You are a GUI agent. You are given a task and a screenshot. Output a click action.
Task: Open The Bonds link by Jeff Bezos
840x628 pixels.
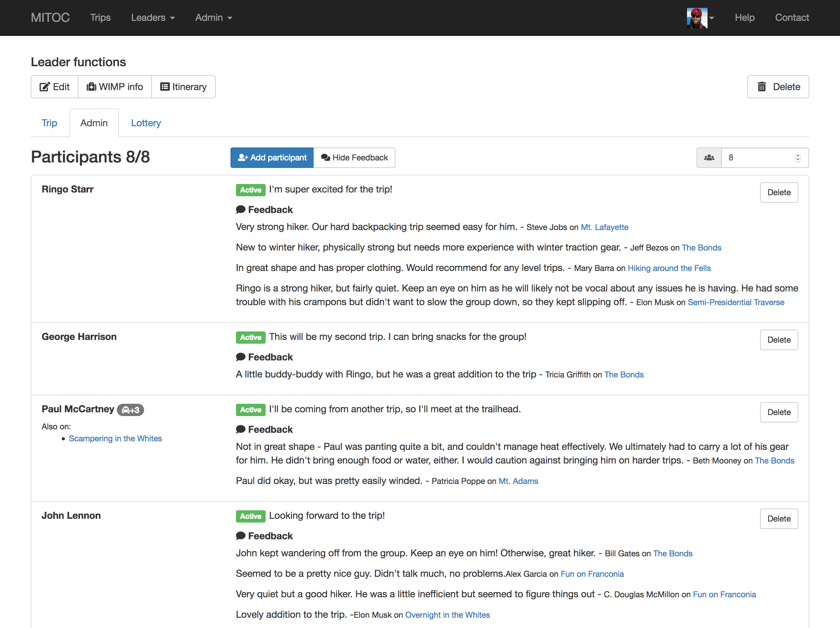click(x=701, y=247)
